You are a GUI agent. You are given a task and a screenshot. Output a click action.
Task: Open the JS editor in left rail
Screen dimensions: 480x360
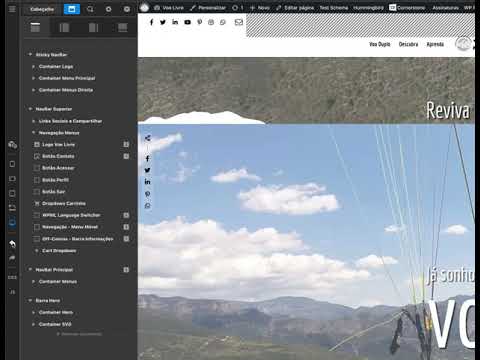(x=12, y=292)
